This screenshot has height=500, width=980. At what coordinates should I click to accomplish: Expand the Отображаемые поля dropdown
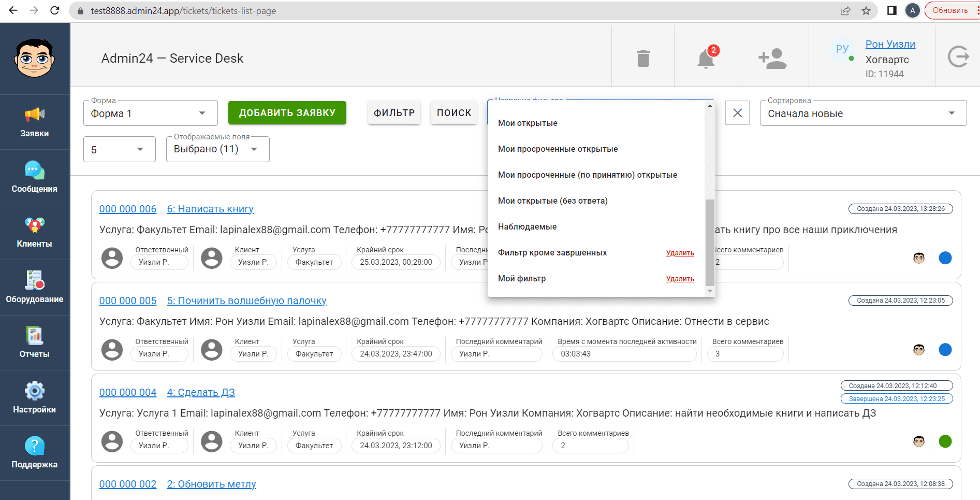point(217,149)
